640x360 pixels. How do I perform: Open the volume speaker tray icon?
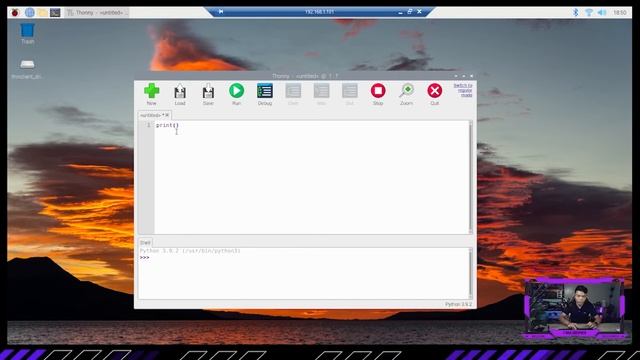click(x=602, y=13)
